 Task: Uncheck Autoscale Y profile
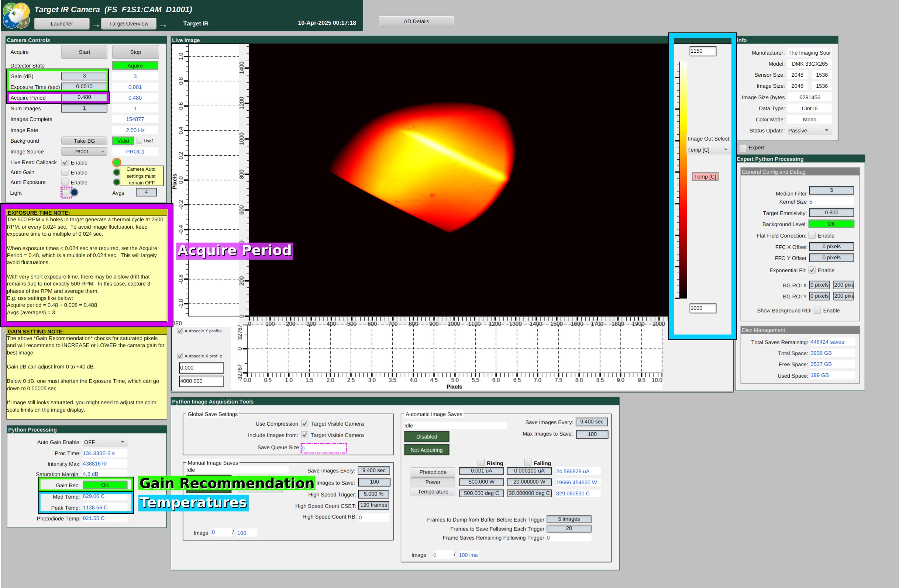[180, 331]
